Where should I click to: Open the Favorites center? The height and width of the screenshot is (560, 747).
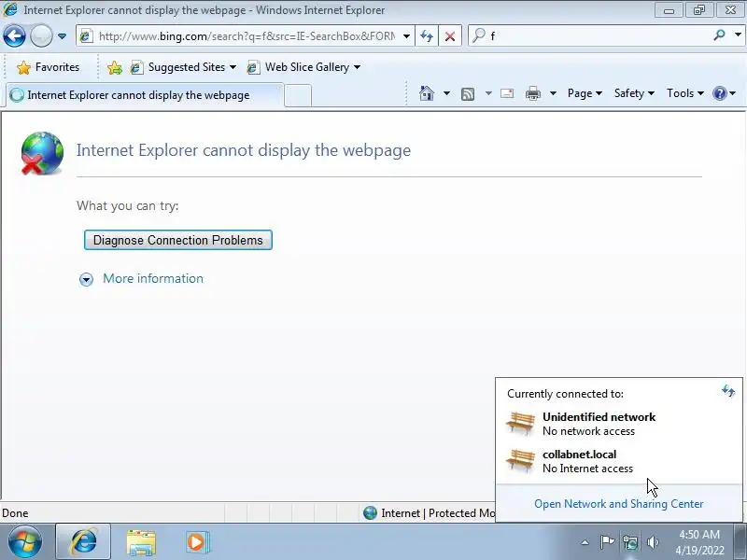48,67
